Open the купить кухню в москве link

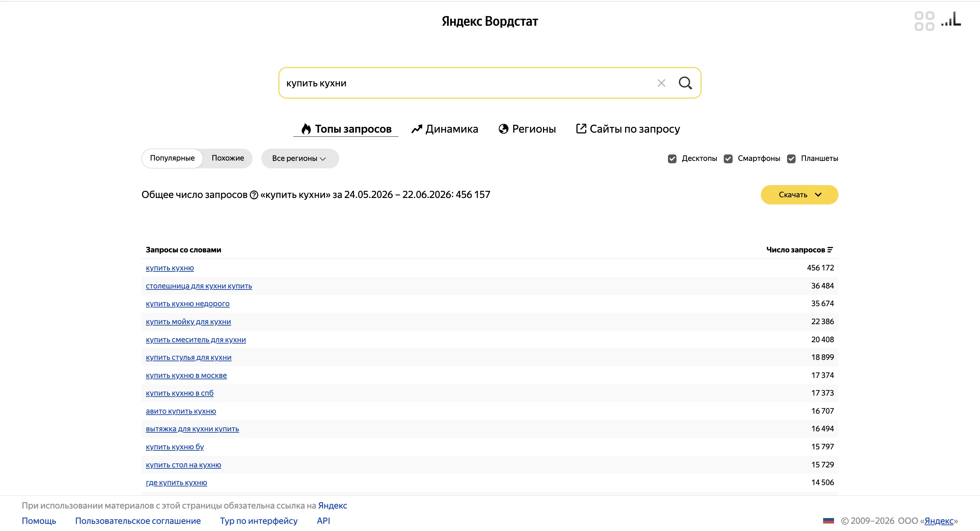click(186, 376)
